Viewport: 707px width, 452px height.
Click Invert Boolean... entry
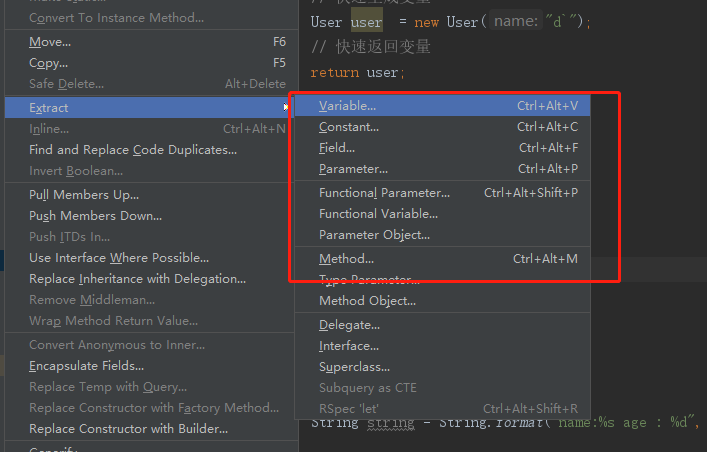[x=149, y=171]
